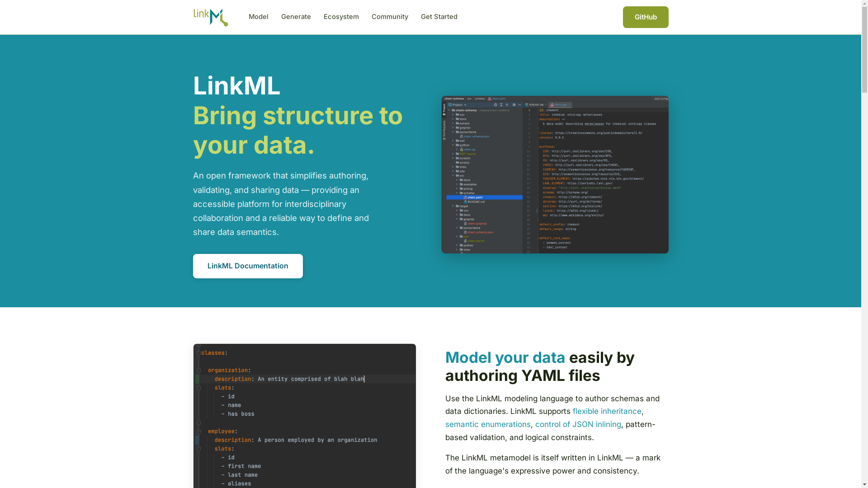Viewport: 868px width, 488px height.
Task: Click the IDE screenshot of chem.yaml
Action: tap(555, 174)
